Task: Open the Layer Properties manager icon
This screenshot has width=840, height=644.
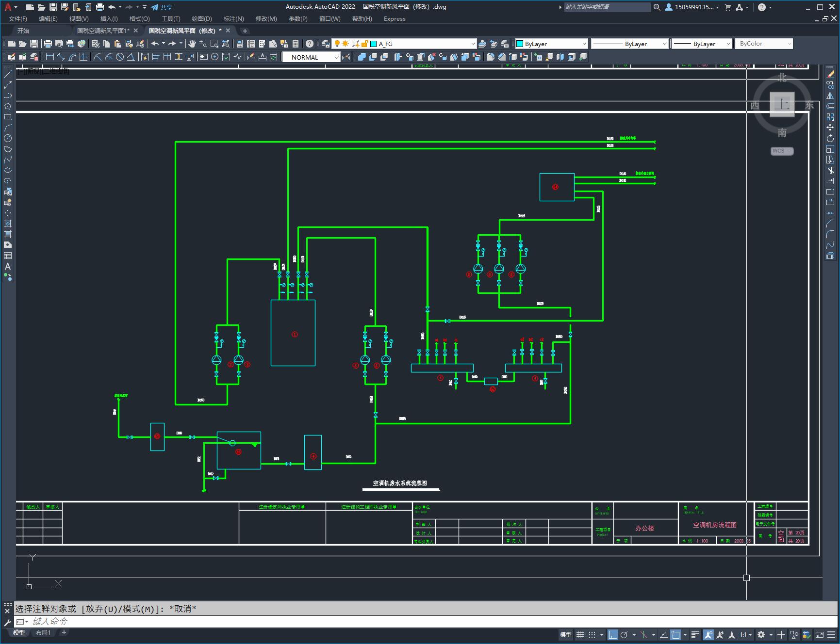Action: pyautogui.click(x=326, y=44)
